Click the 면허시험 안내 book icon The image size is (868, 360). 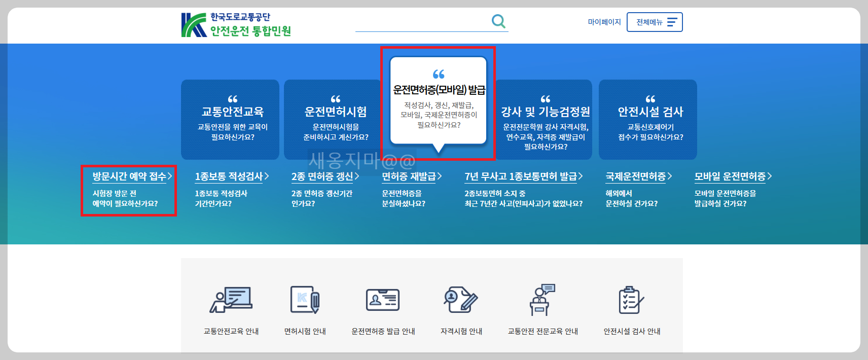click(305, 300)
